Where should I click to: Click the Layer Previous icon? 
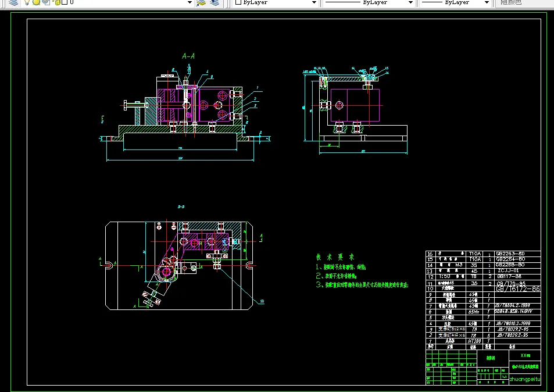(215, 2)
